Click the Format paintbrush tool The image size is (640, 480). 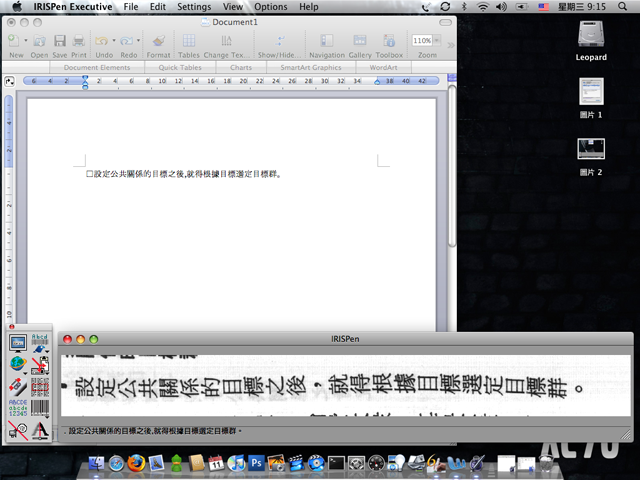[158, 46]
